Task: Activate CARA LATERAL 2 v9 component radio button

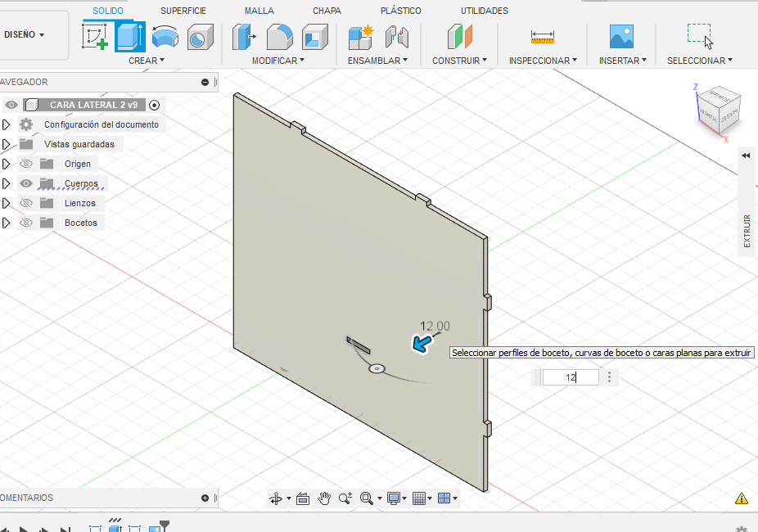Action: click(x=154, y=105)
